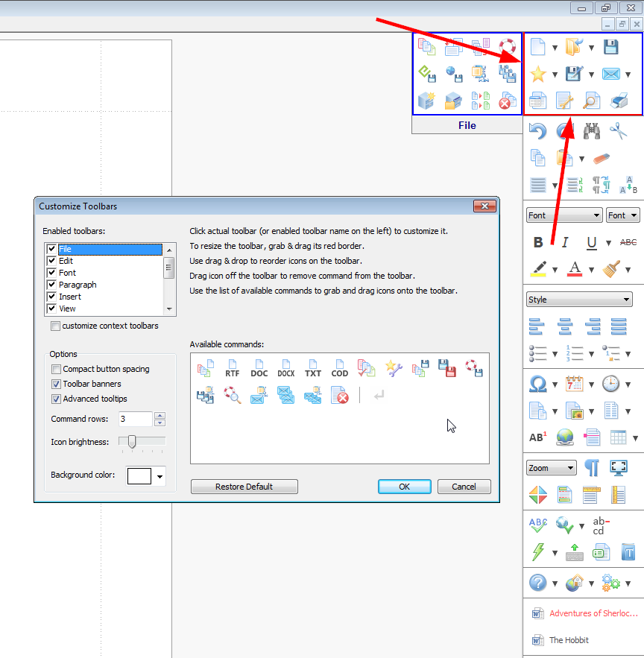The width and height of the screenshot is (644, 658).
Task: Open the Style dropdown
Action: pyautogui.click(x=579, y=300)
